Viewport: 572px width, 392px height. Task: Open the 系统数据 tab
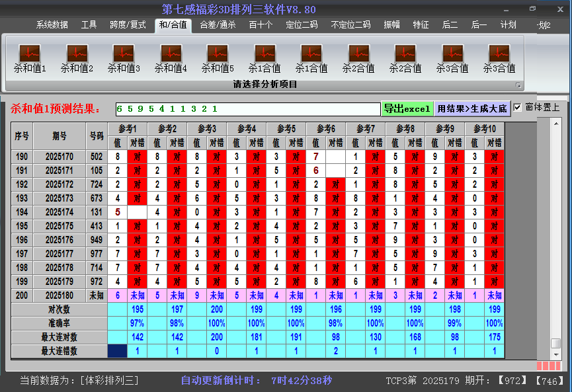[x=52, y=25]
